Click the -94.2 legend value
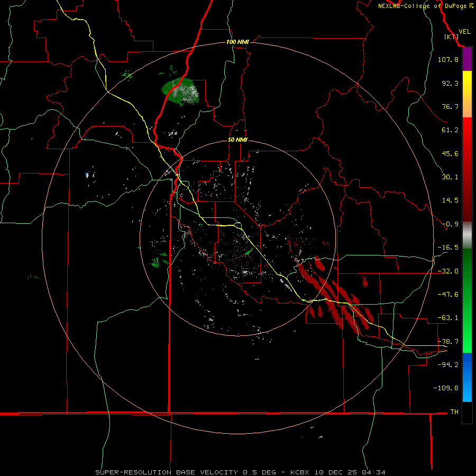This screenshot has width=476, height=476. click(448, 365)
